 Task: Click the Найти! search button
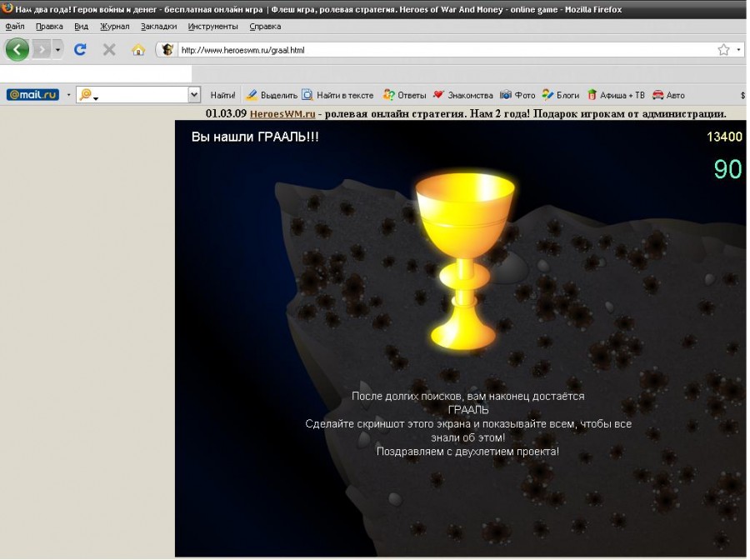coord(222,95)
